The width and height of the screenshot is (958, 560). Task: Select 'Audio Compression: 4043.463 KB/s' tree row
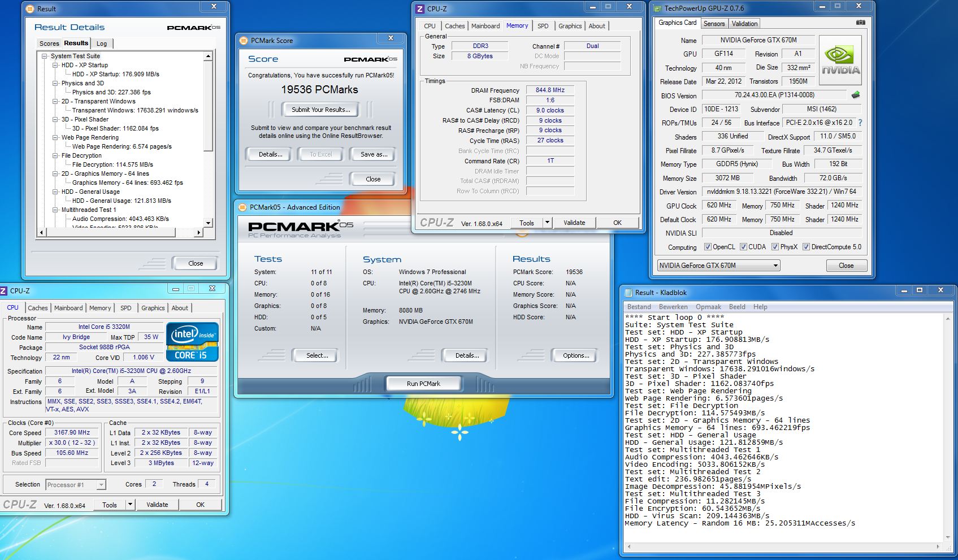click(x=120, y=219)
